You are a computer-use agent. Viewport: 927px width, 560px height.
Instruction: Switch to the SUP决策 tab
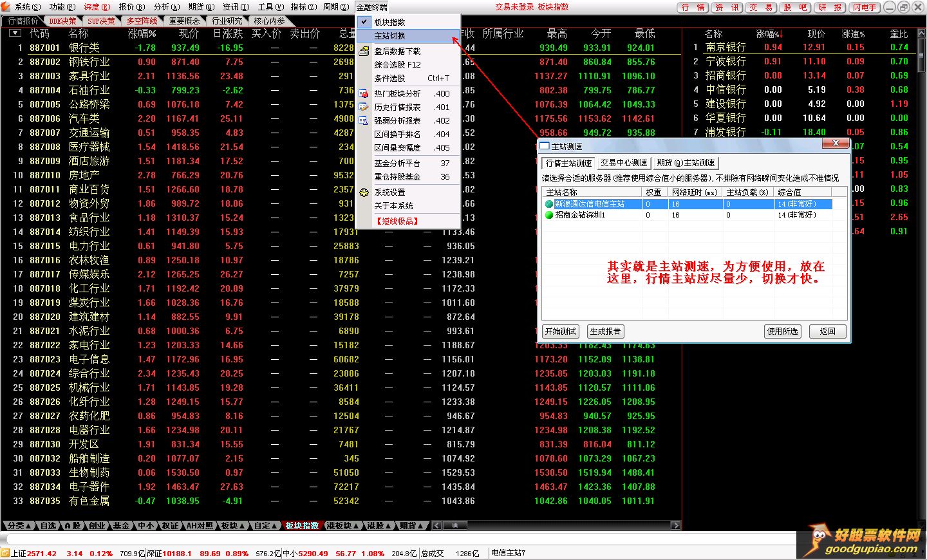coord(101,21)
